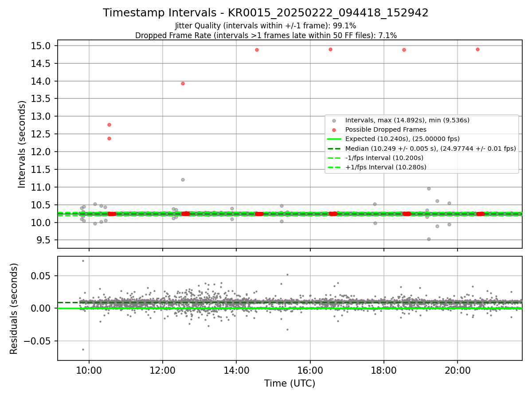Click legend entry starting 'Median (10.249 +/- 0.005 s)'
The width and height of the screenshot is (532, 399).
pos(430,149)
